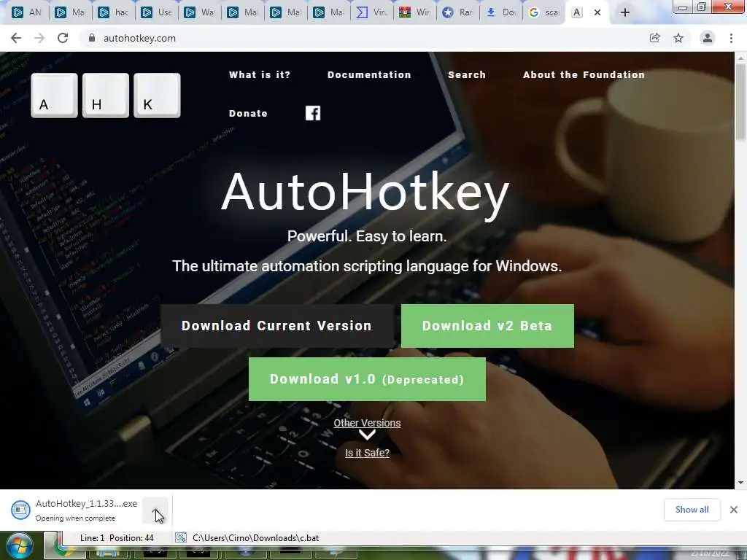Click downward chevron below Other Versions

[x=367, y=435]
